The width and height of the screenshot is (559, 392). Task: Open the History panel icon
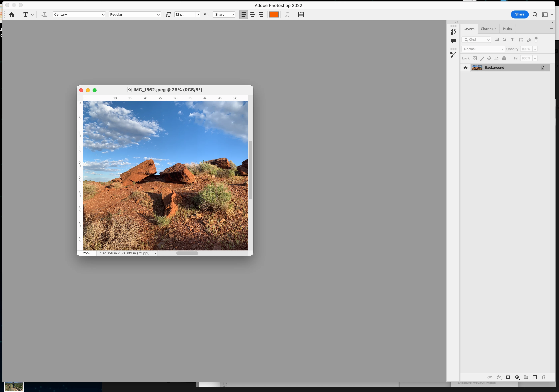453,32
